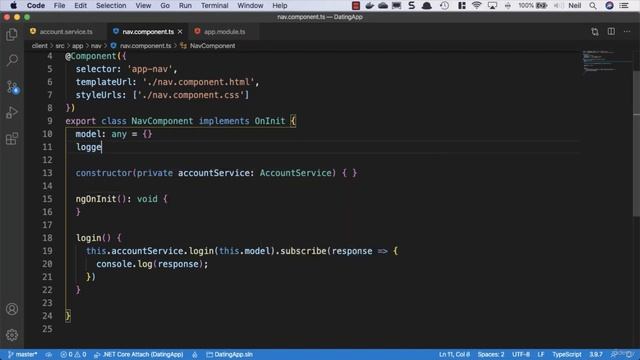Screen dimensions: 640x360
Task: Click the 'nav' breadcrumb segment
Action: [x=96, y=46]
